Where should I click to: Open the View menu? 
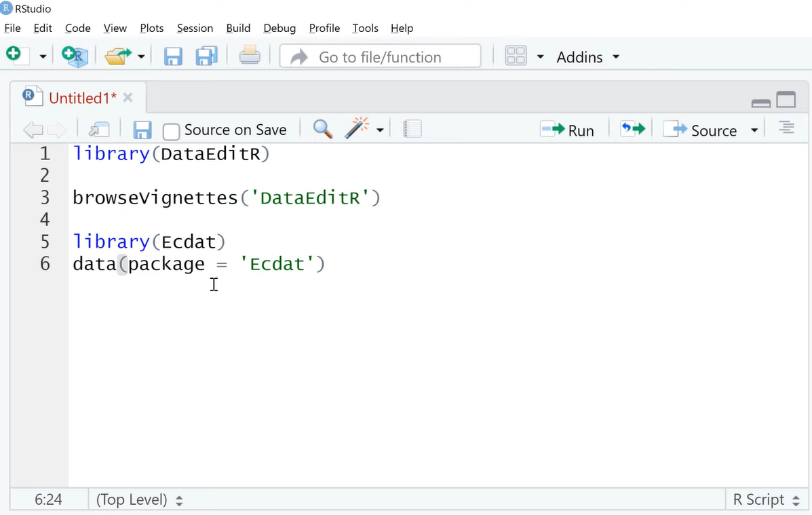115,28
